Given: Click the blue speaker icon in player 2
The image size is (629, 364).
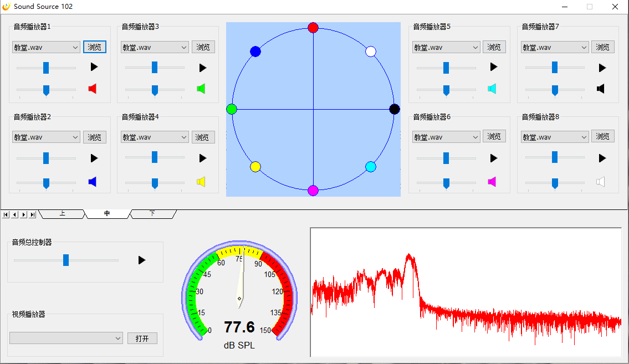Looking at the screenshot, I should coord(92,182).
